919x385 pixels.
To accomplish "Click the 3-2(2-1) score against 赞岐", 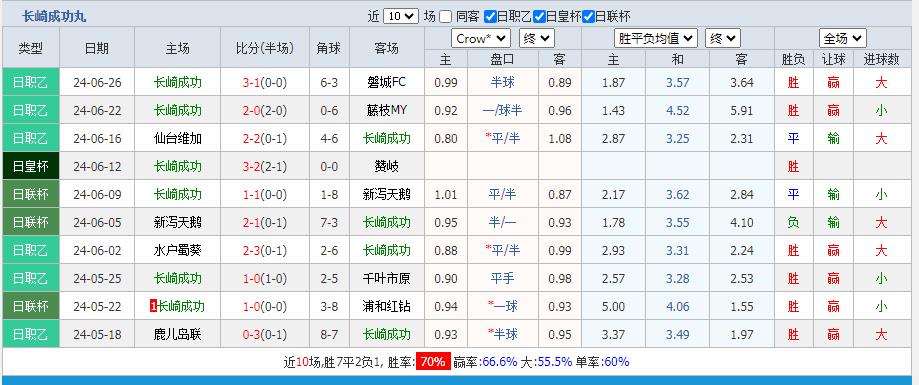I will (265, 166).
